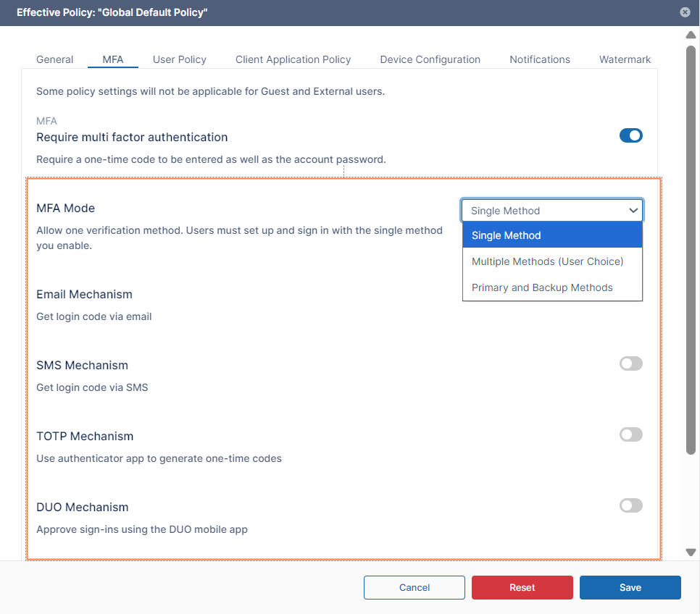Click the scroll down arrow

691,552
